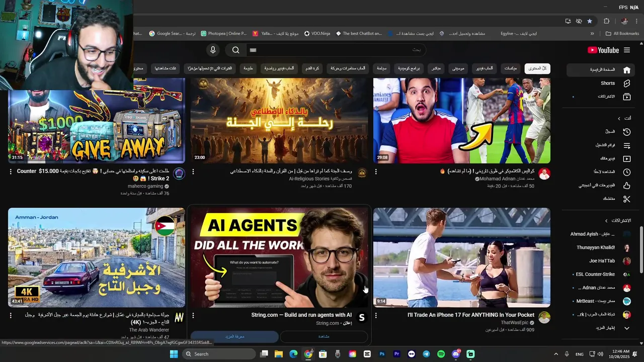Viewport: 644px width, 362px height.
Task: Open the more options menu for the AI-Religious Stories video
Action: tap(193, 171)
